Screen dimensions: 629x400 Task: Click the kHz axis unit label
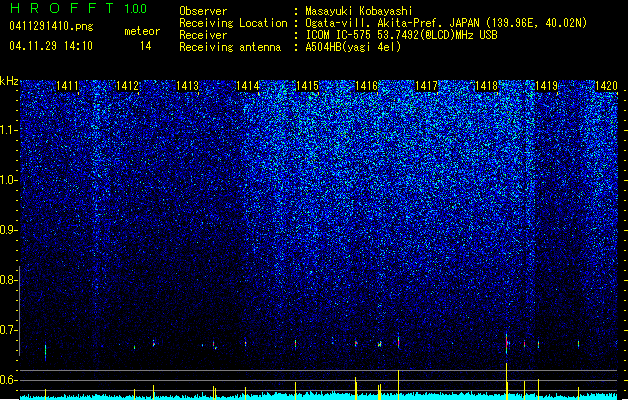(x=9, y=81)
